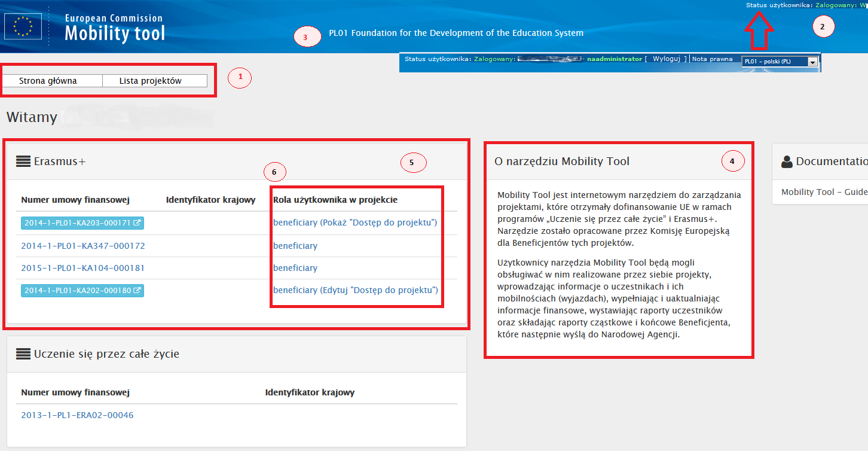
Task: Click the Erasmus+ list icon
Action: (x=23, y=161)
